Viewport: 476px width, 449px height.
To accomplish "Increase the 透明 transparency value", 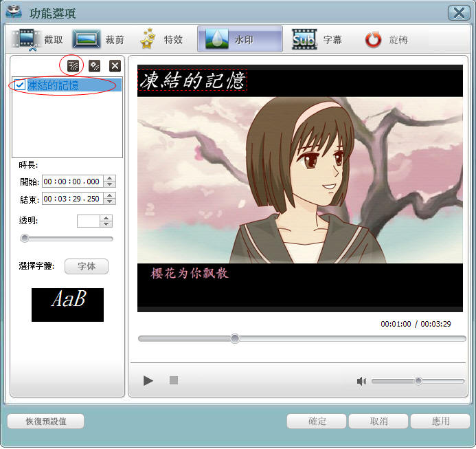I will 106,218.
